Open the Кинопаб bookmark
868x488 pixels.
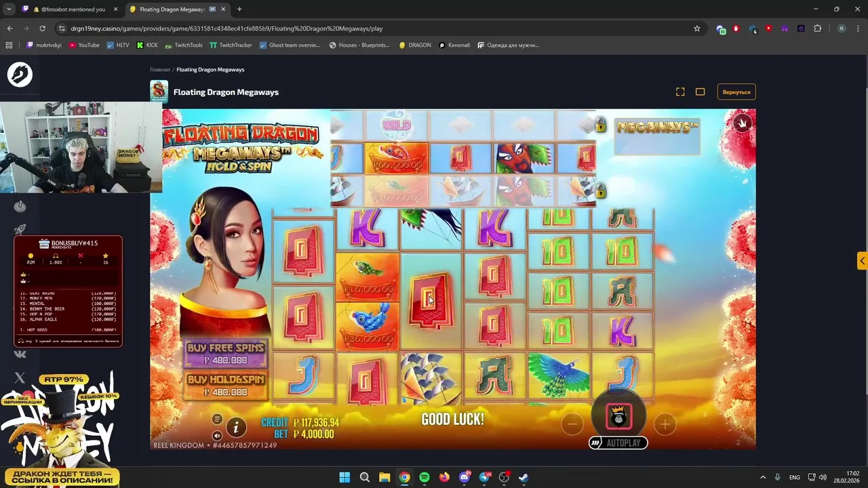(454, 45)
